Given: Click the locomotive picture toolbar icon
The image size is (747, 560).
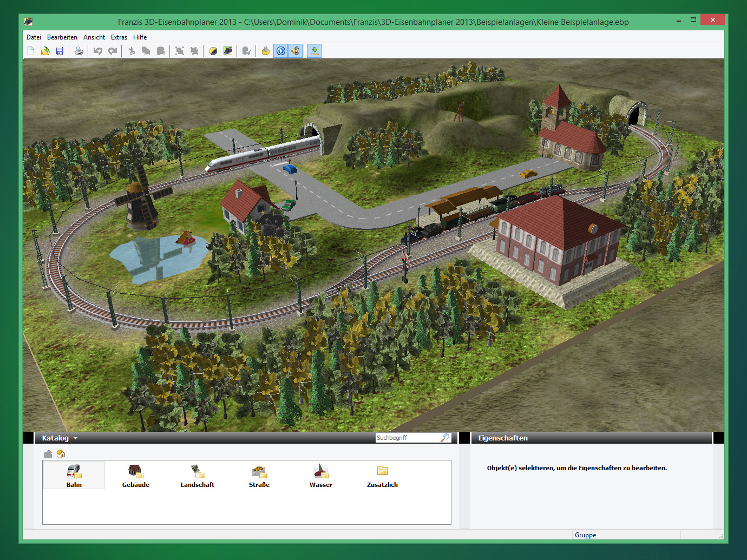Looking at the screenshot, I should [x=228, y=51].
